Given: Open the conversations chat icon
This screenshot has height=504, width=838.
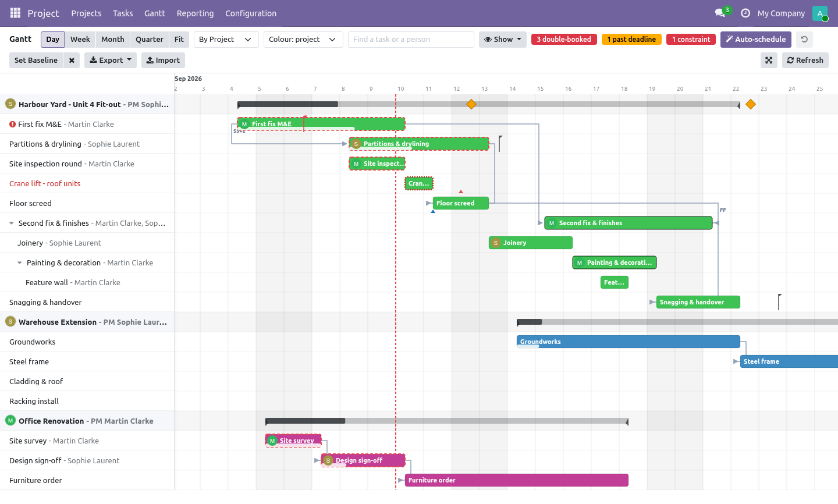Looking at the screenshot, I should pyautogui.click(x=720, y=13).
